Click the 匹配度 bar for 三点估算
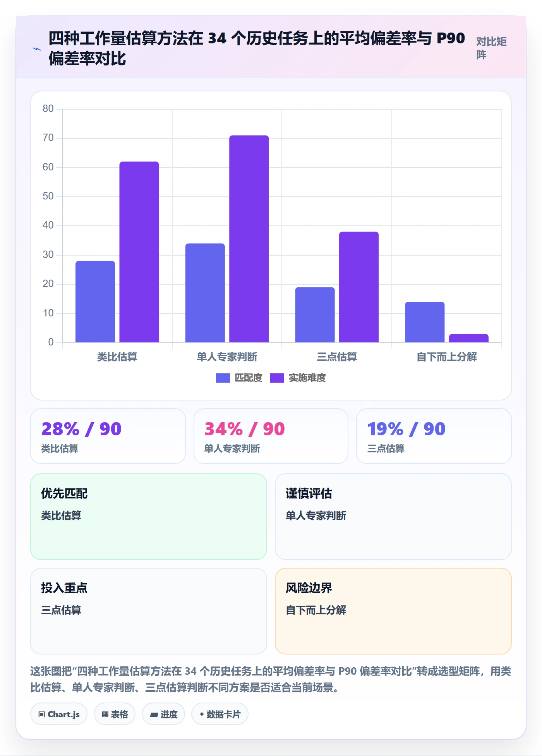Screen dimensions: 542x756 coord(315,315)
